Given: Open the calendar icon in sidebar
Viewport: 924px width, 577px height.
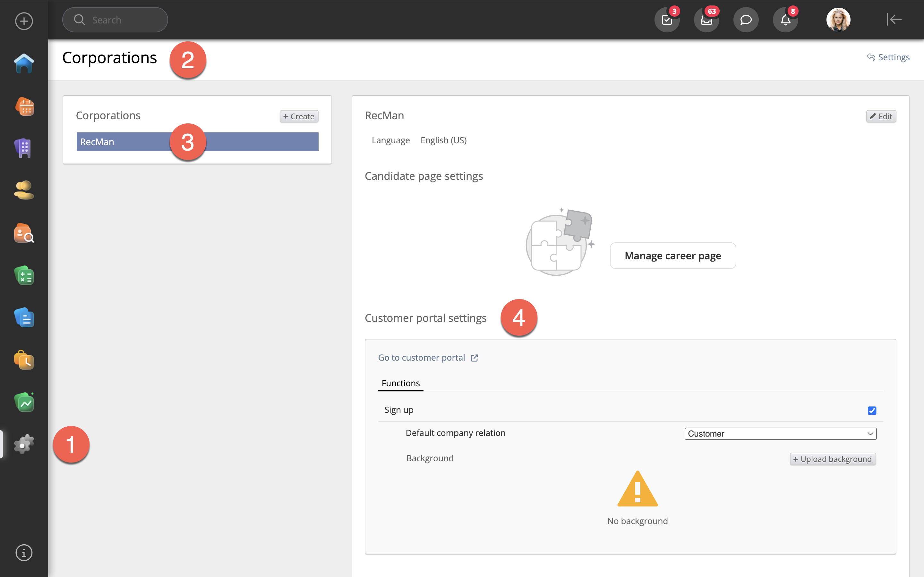Looking at the screenshot, I should pos(24,106).
